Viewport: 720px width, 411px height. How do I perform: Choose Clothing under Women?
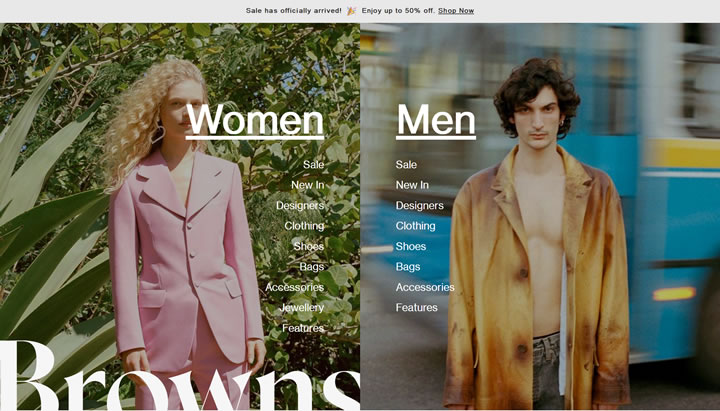304,226
